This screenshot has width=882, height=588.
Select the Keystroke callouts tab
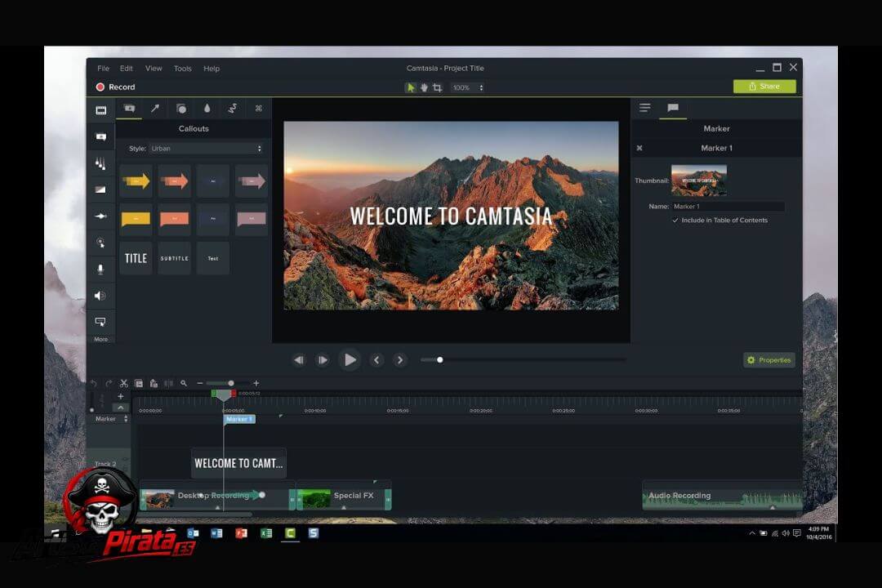tap(259, 108)
